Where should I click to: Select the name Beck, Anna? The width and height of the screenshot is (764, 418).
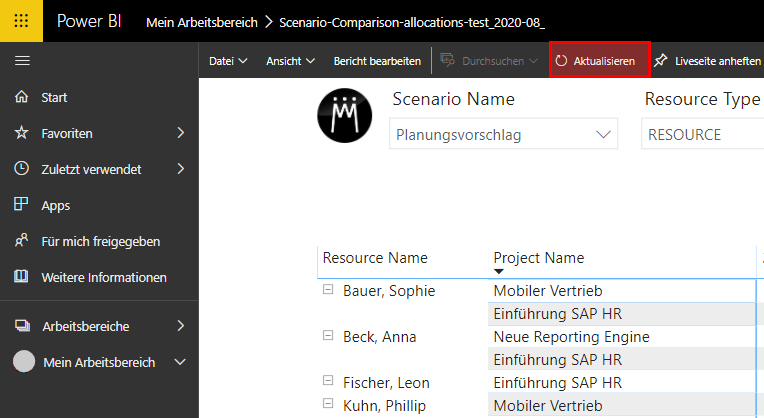point(380,337)
